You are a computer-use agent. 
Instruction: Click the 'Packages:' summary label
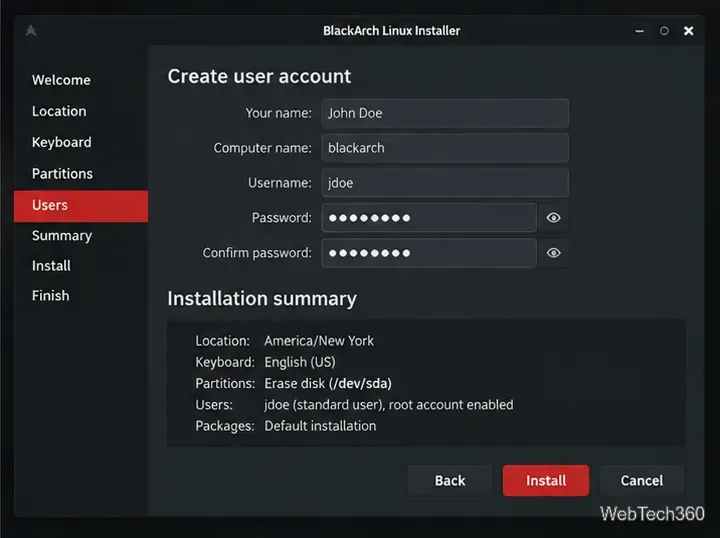(x=225, y=426)
